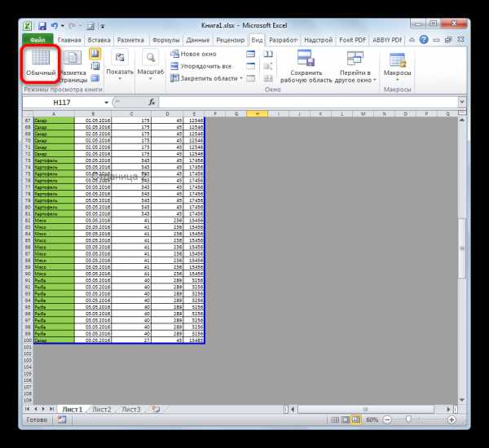Open the Файл (File) tab
The height and width of the screenshot is (448, 489).
(38, 40)
